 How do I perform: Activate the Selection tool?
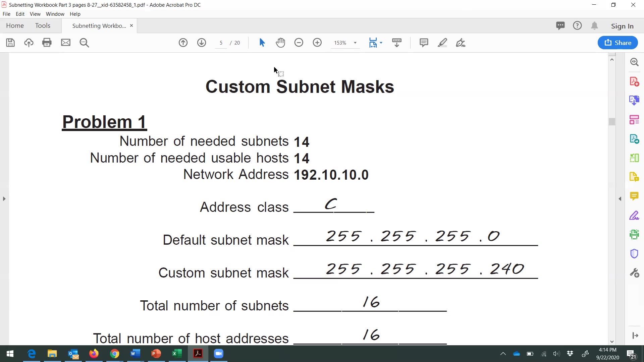tap(262, 43)
